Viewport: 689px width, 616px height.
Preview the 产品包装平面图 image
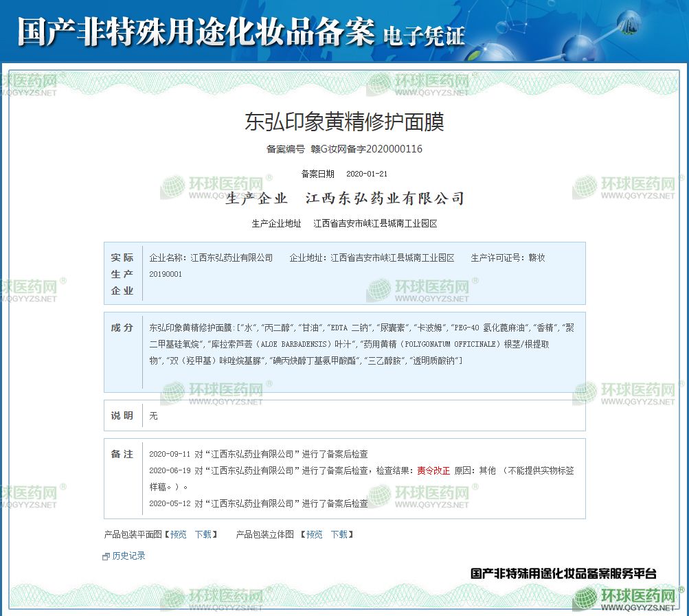[178, 534]
